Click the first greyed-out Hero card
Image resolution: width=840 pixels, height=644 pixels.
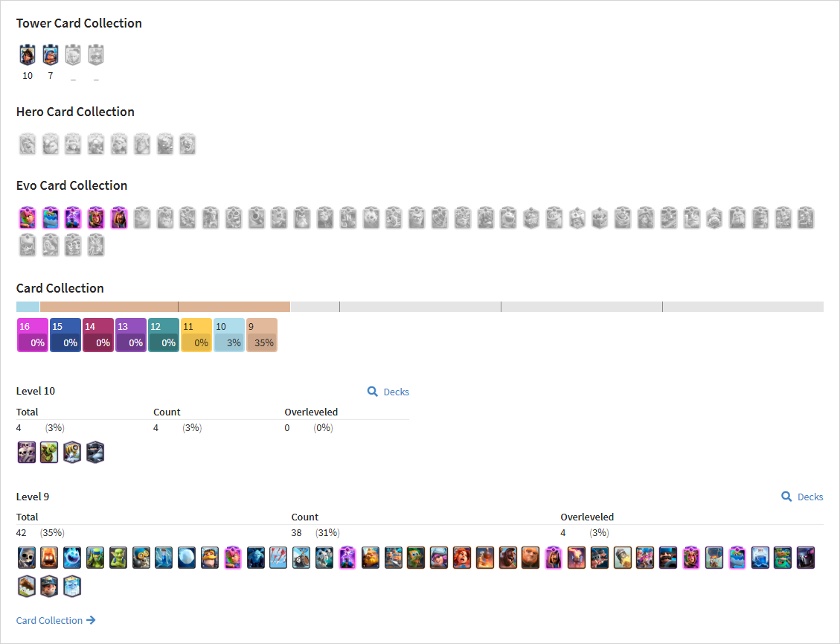tap(28, 144)
